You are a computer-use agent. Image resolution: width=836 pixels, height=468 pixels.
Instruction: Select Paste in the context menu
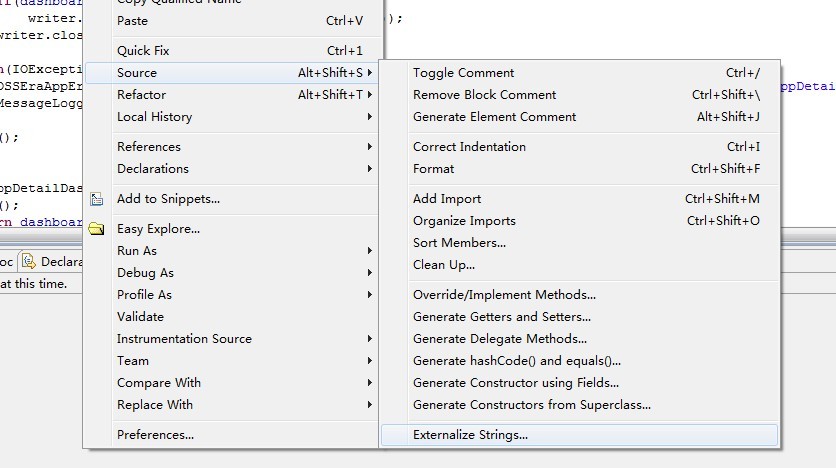(x=132, y=21)
